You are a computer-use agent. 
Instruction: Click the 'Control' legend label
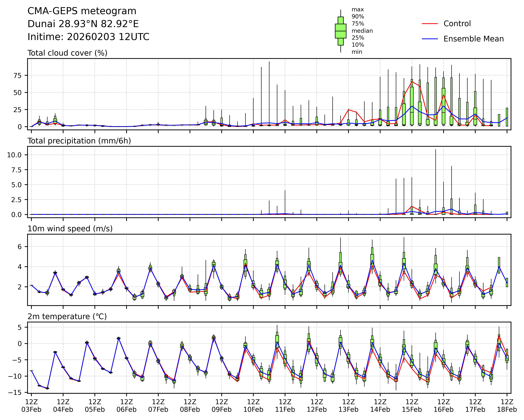(457, 24)
